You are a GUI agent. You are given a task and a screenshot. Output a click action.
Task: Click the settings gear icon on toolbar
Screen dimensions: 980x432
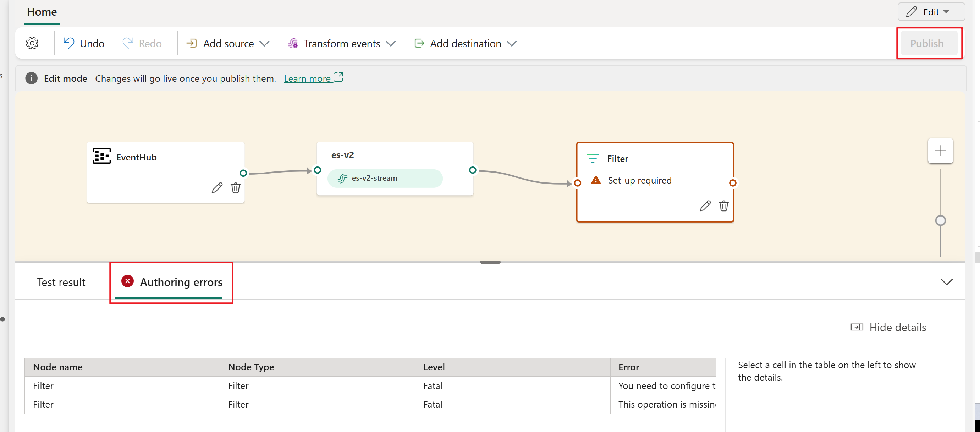[x=32, y=43]
